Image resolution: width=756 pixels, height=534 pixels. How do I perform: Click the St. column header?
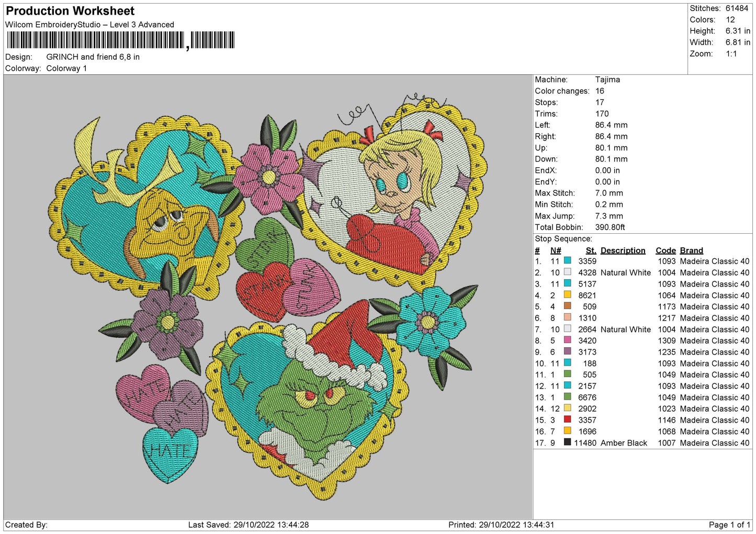click(x=591, y=251)
